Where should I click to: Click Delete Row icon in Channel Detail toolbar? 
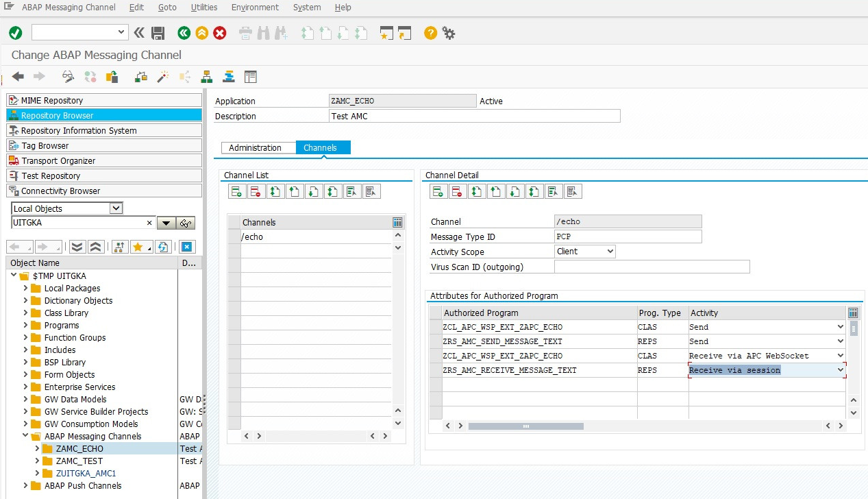tap(457, 192)
